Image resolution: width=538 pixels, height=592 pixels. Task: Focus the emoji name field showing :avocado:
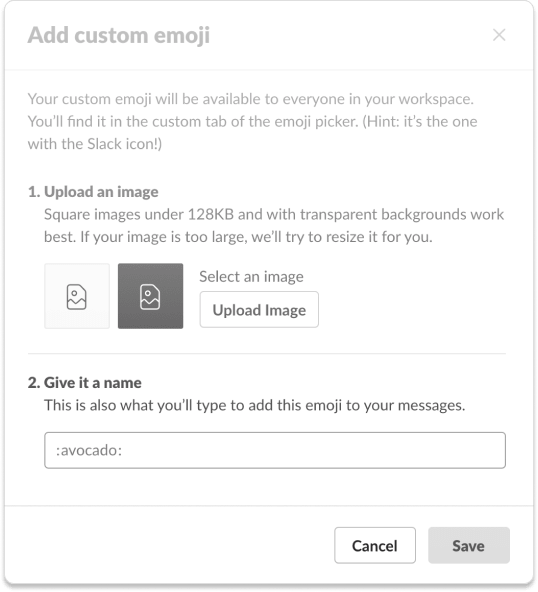click(x=275, y=450)
